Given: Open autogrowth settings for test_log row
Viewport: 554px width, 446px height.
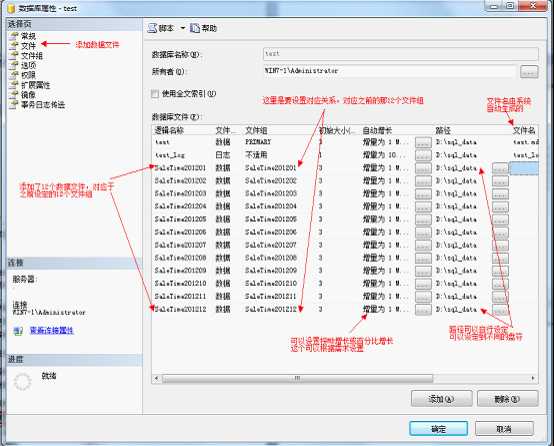Looking at the screenshot, I should 423,155.
